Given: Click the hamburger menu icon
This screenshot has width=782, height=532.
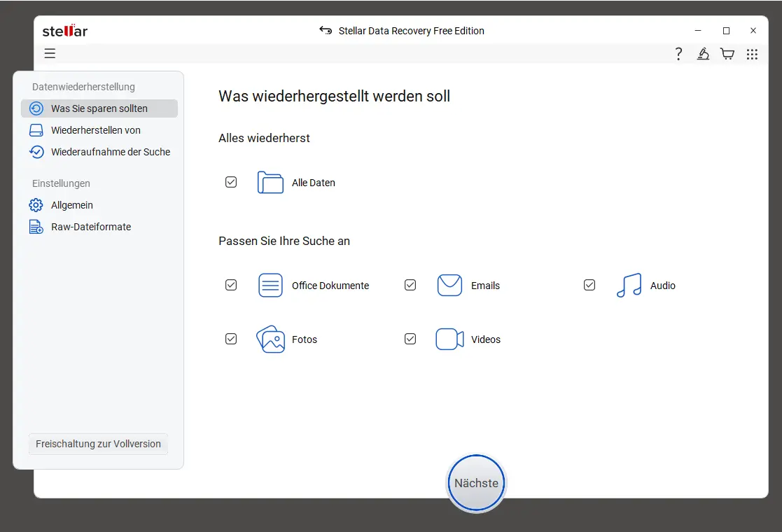Looking at the screenshot, I should 50,54.
